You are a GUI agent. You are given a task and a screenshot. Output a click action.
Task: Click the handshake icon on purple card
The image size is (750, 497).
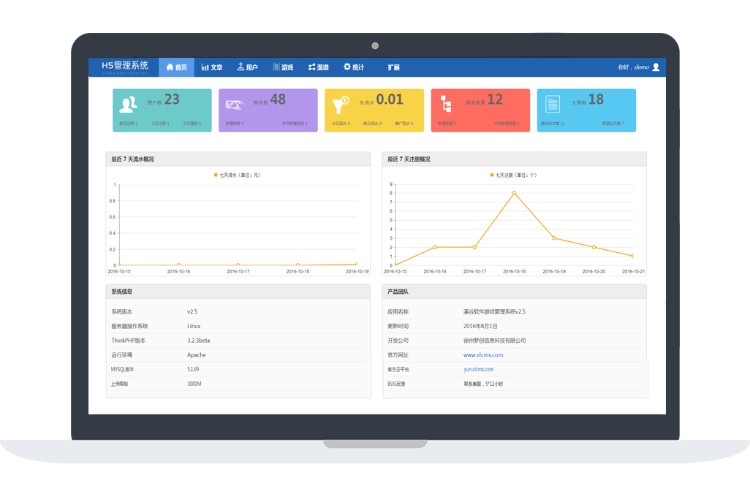tap(236, 104)
